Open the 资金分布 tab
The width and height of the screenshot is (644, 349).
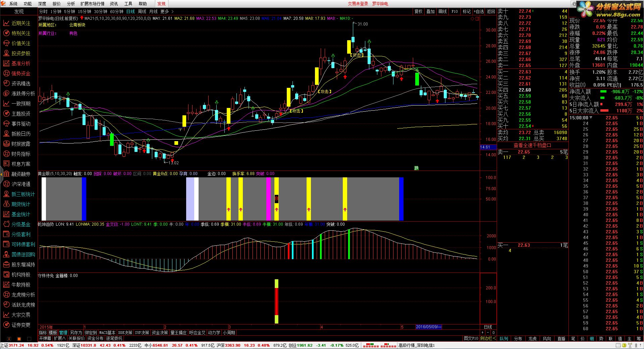95,338
